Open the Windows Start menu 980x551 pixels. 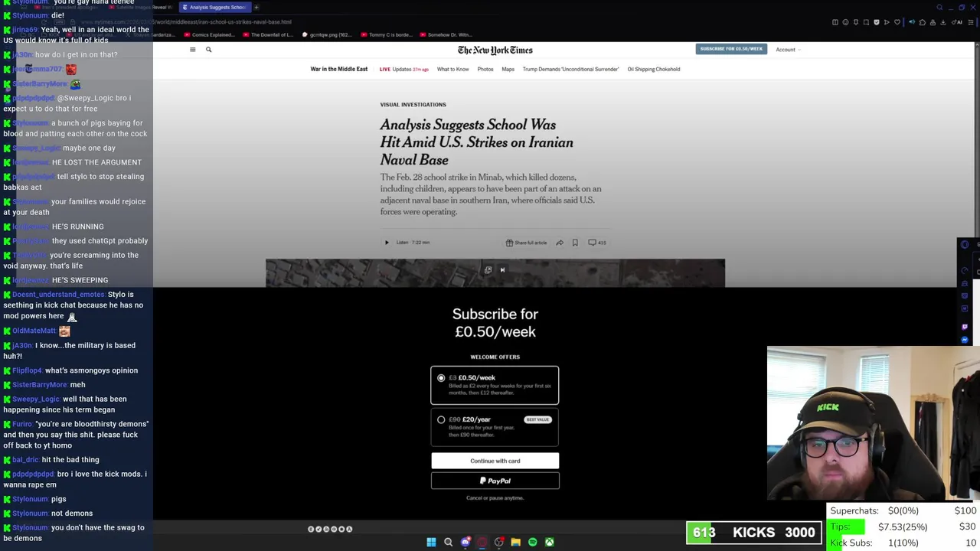431,542
